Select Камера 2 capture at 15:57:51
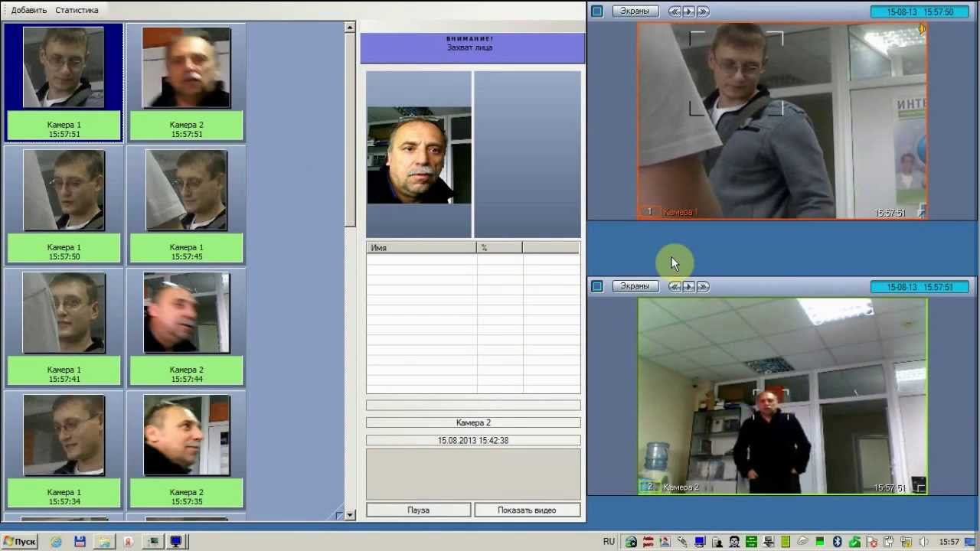This screenshot has width=980, height=551. pyautogui.click(x=186, y=83)
